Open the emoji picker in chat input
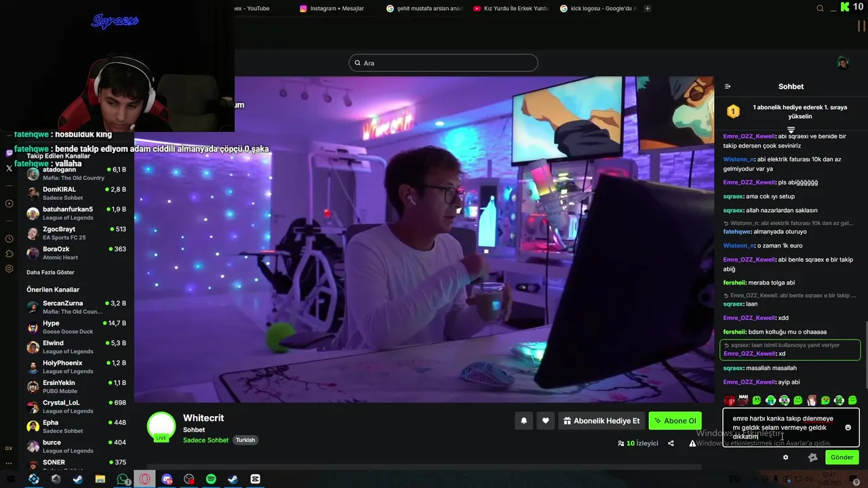Viewport: 868px width, 488px height. [848, 428]
